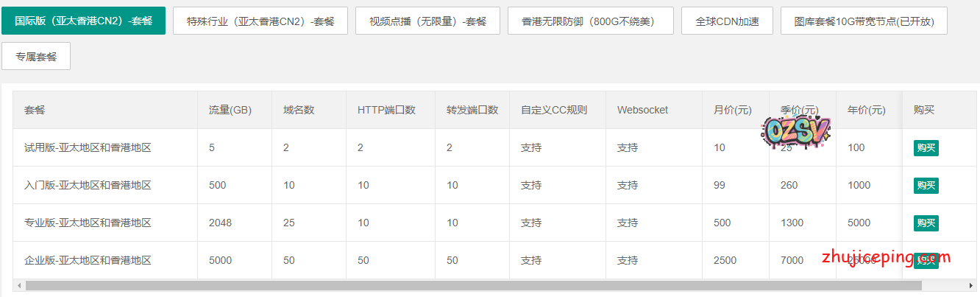
Task: Click the 流量(GB) column header
Action: point(230,110)
